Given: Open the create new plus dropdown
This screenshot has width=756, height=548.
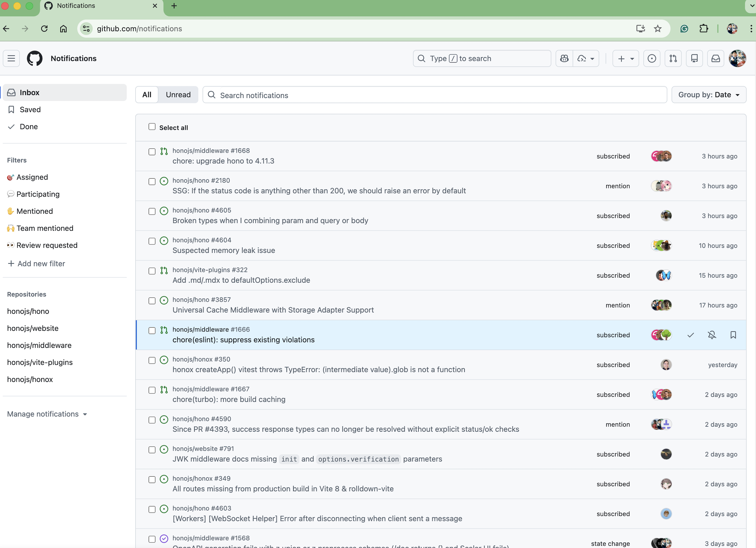Looking at the screenshot, I should (625, 59).
